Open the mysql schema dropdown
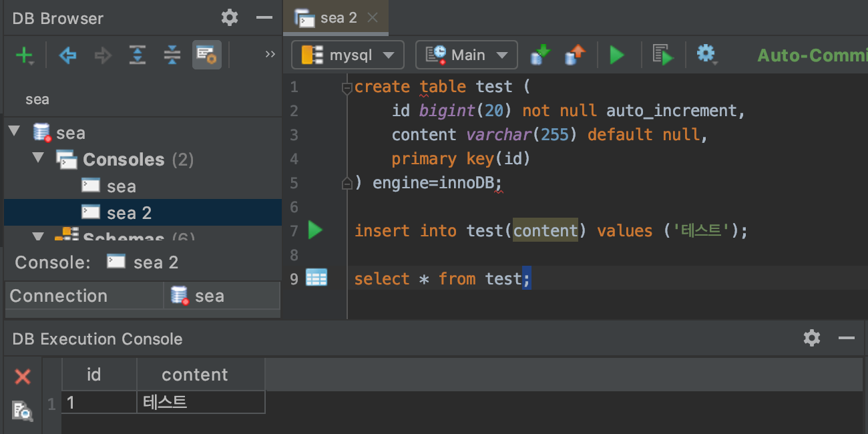This screenshot has width=868, height=434. pos(348,55)
